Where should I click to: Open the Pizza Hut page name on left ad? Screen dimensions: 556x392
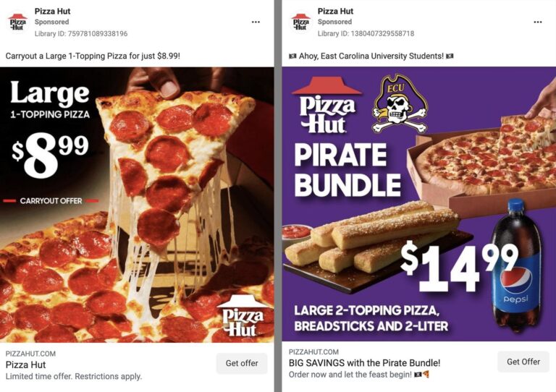52,12
